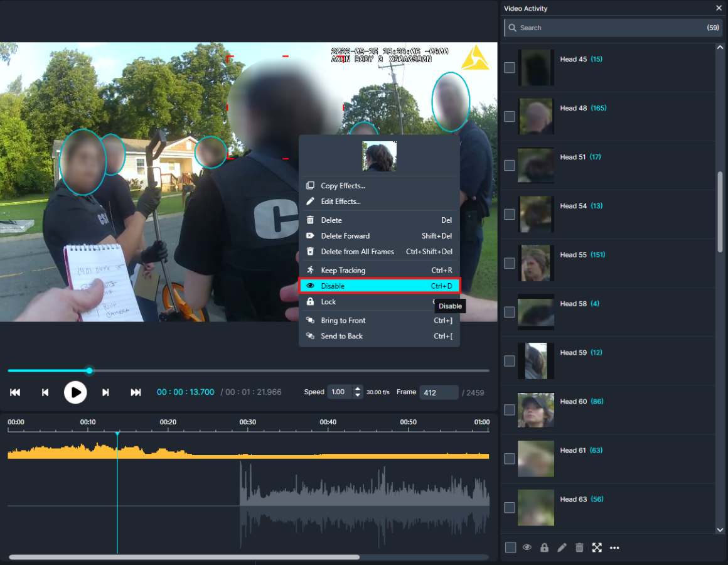This screenshot has height=565, width=728.
Task: Step back one frame
Action: pos(45,392)
